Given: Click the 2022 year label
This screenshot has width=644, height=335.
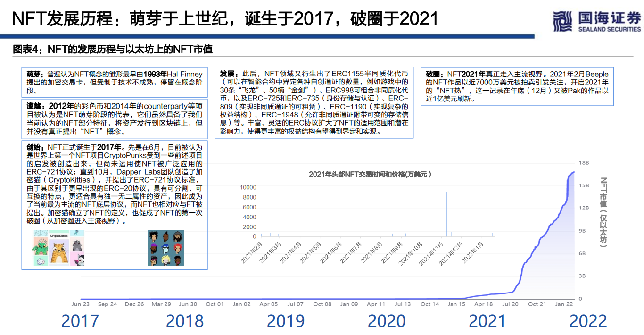Looking at the screenshot, I should tap(588, 321).
